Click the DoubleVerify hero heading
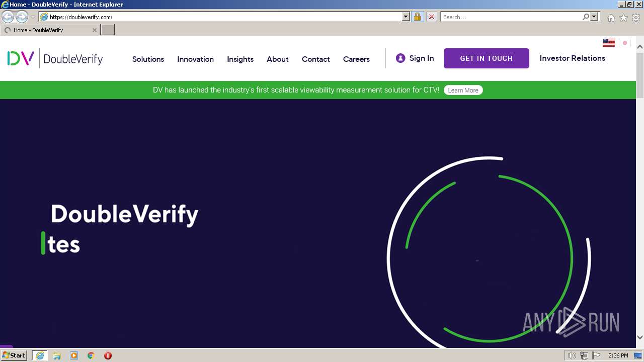 point(125,215)
